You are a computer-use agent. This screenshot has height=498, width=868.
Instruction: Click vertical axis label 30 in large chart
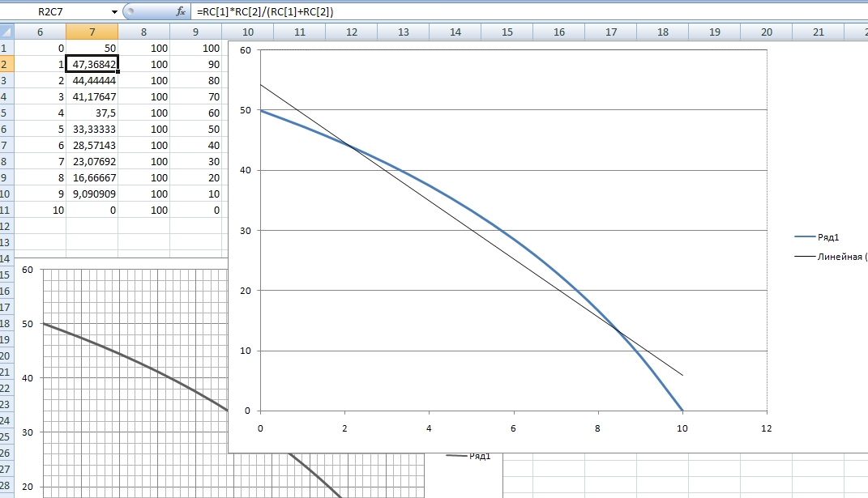246,231
